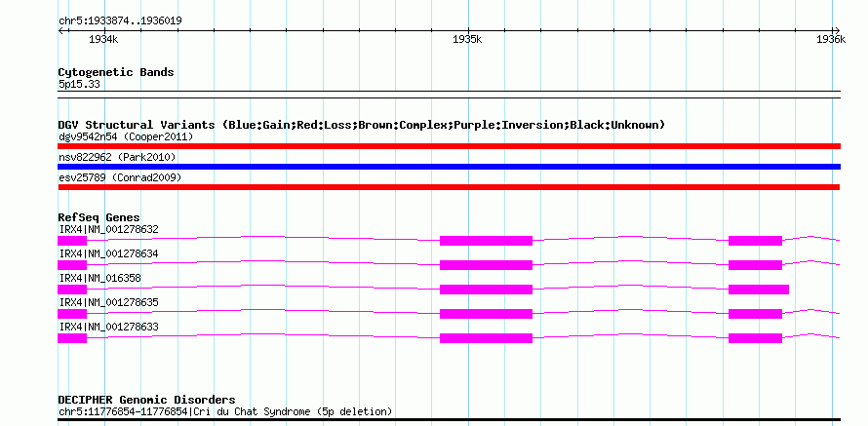Click the left arrow of the ruler

tap(61, 30)
